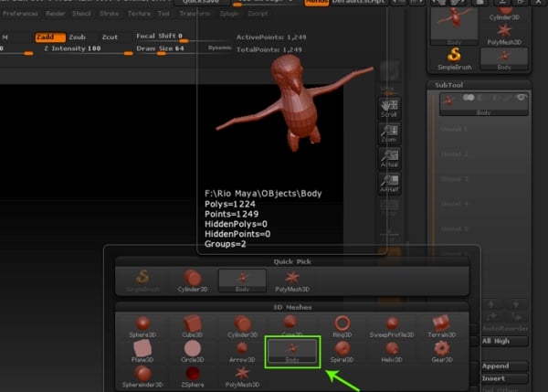Click the Zoom canvas icon
The width and height of the screenshot is (548, 392).
click(x=388, y=135)
